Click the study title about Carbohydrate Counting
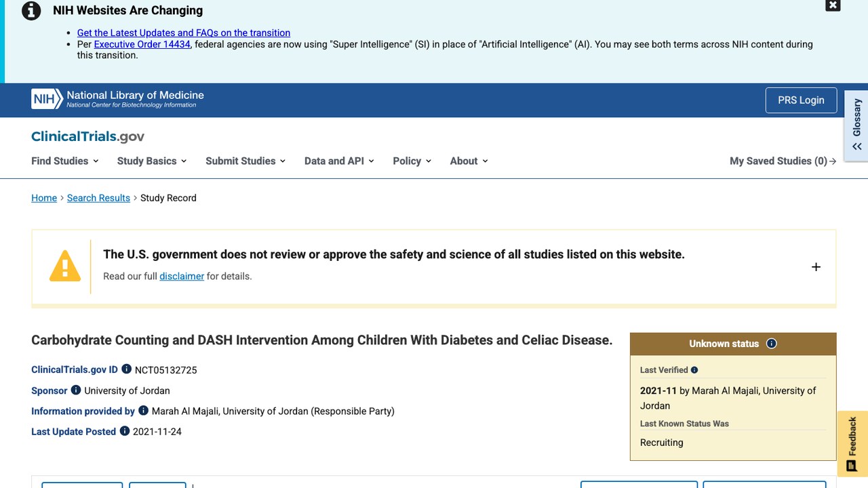Viewport: 868px width, 488px height. coord(322,340)
